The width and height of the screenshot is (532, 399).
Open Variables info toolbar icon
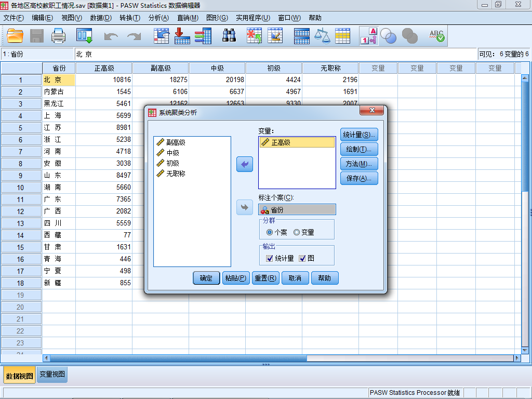(x=203, y=36)
